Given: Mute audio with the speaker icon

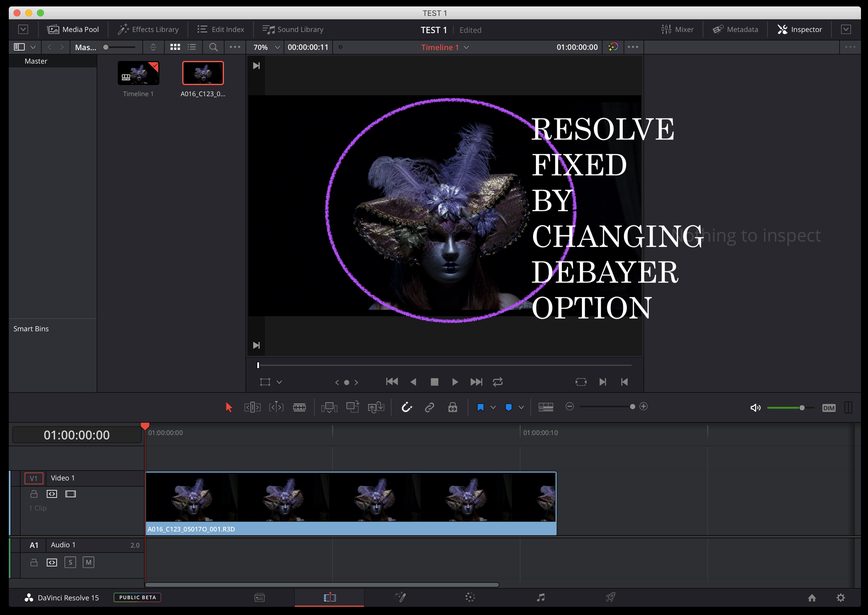Looking at the screenshot, I should point(755,407).
